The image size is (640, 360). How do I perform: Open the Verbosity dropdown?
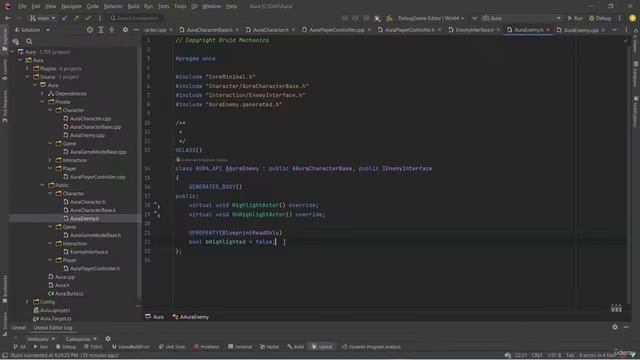click(x=41, y=339)
